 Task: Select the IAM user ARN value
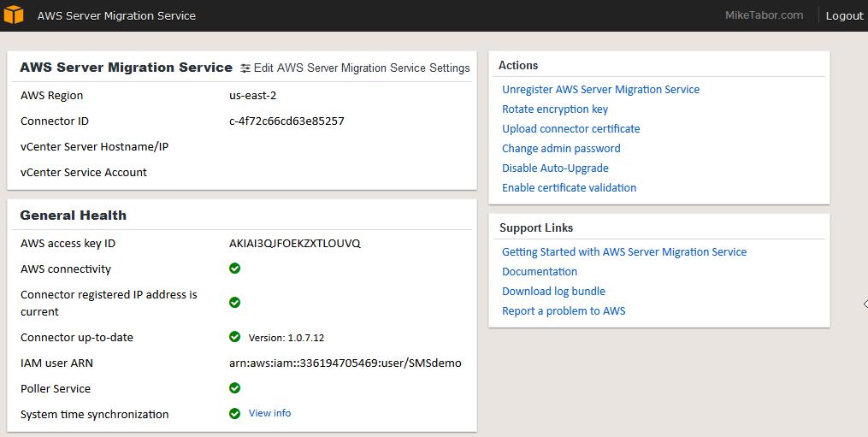(345, 363)
